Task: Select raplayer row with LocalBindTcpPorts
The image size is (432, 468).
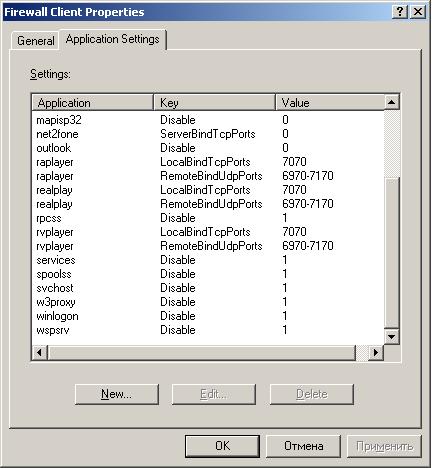Action: (208, 162)
